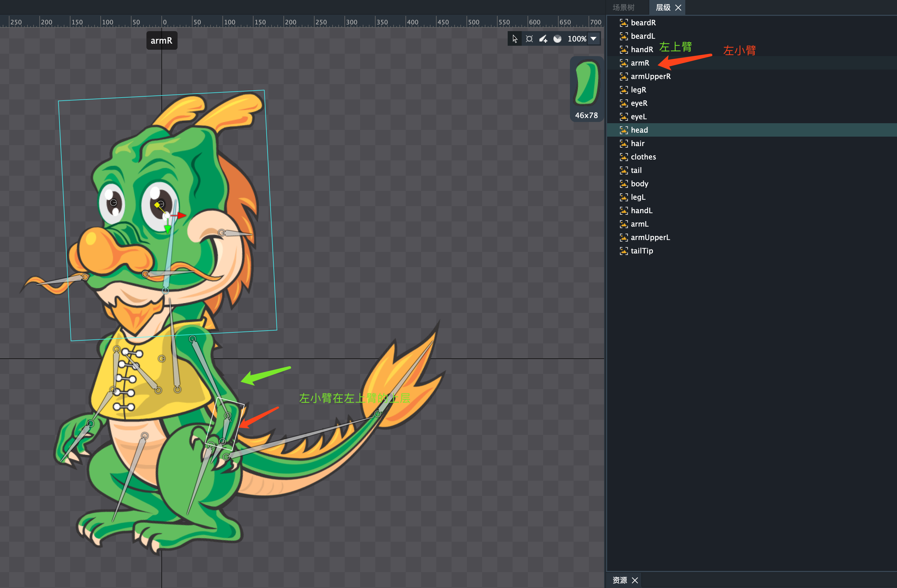Screen dimensions: 897x588
Task: Switch to the 场景树 tab
Action: [623, 8]
